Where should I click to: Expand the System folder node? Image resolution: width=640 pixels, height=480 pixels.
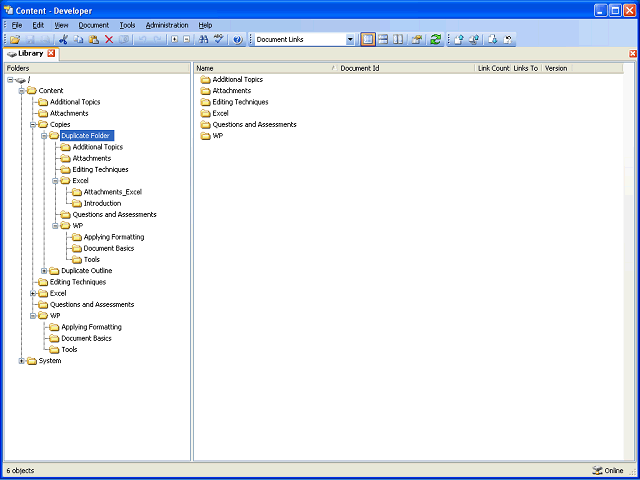click(22, 361)
